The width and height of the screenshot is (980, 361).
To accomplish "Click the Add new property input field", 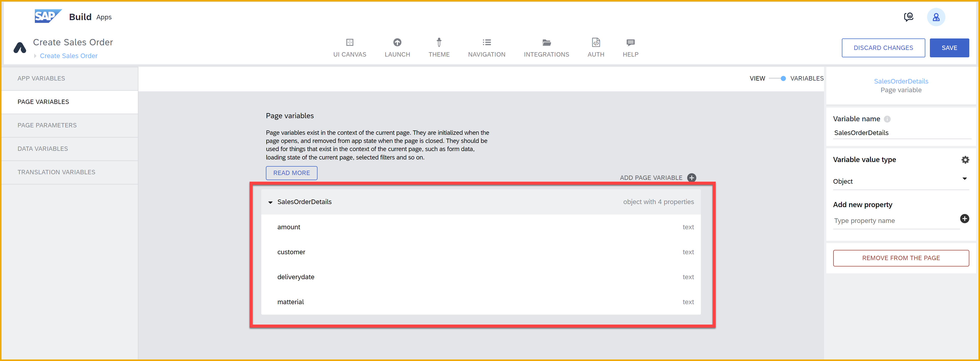I will click(x=894, y=220).
